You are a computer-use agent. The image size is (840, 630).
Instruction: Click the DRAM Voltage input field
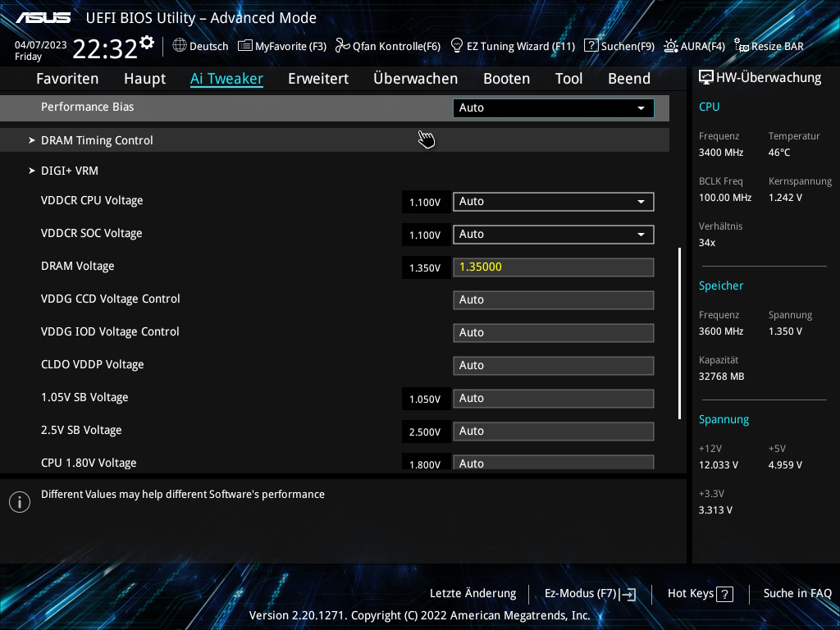pos(554,267)
